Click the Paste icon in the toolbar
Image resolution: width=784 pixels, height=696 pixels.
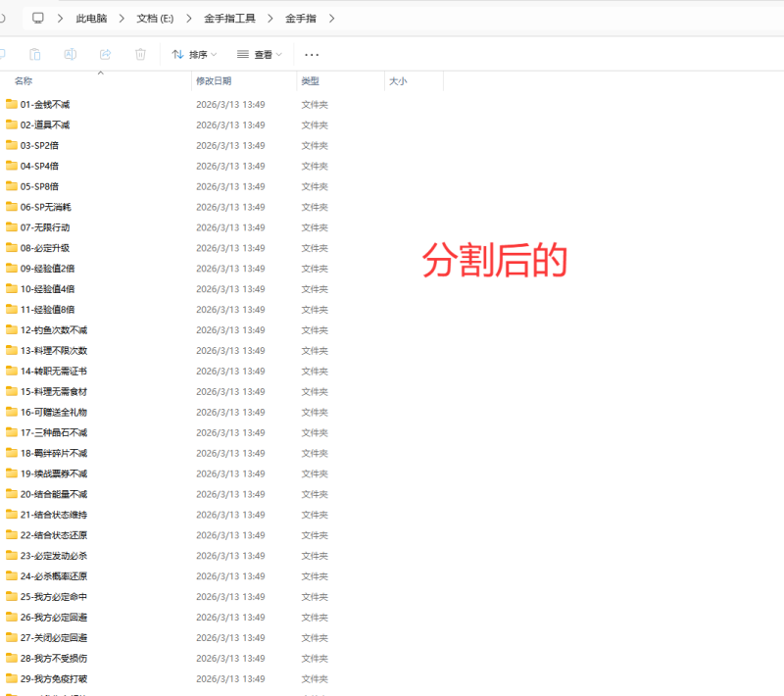pos(35,54)
